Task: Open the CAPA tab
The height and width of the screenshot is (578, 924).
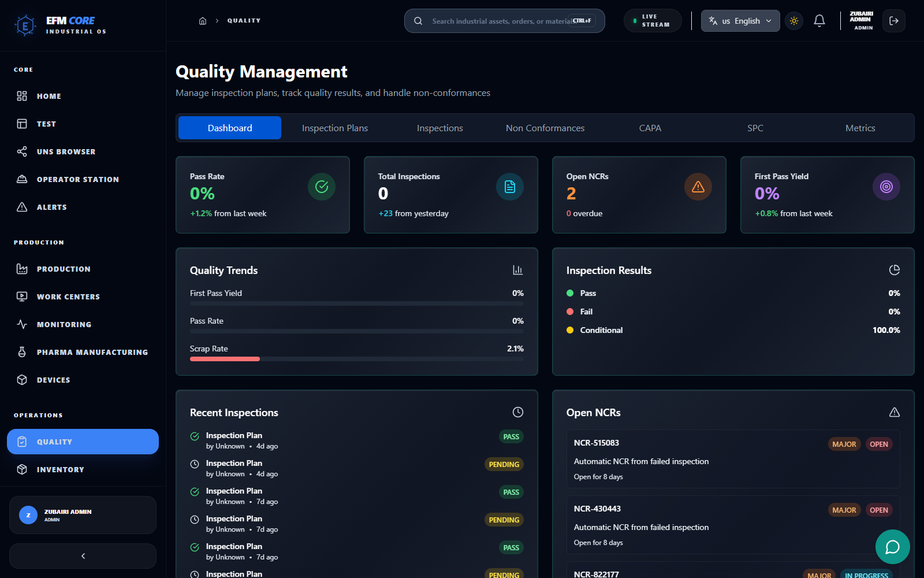Action: pyautogui.click(x=650, y=128)
